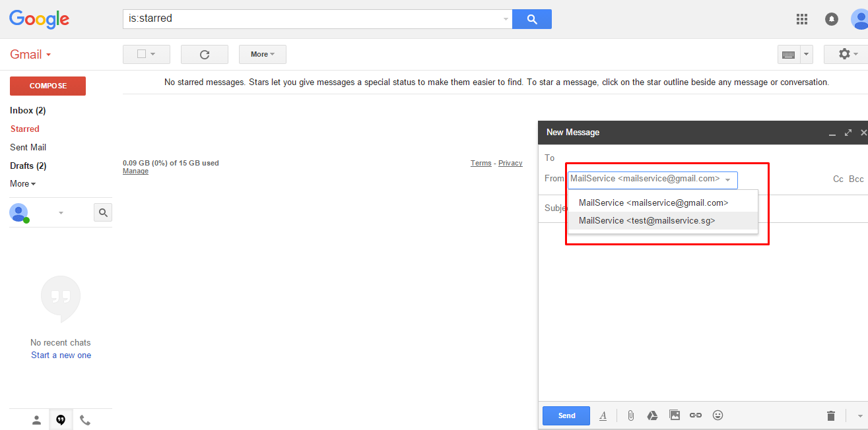Minimize the New Message compose window
Viewport: 868px width, 430px height.
[832, 133]
